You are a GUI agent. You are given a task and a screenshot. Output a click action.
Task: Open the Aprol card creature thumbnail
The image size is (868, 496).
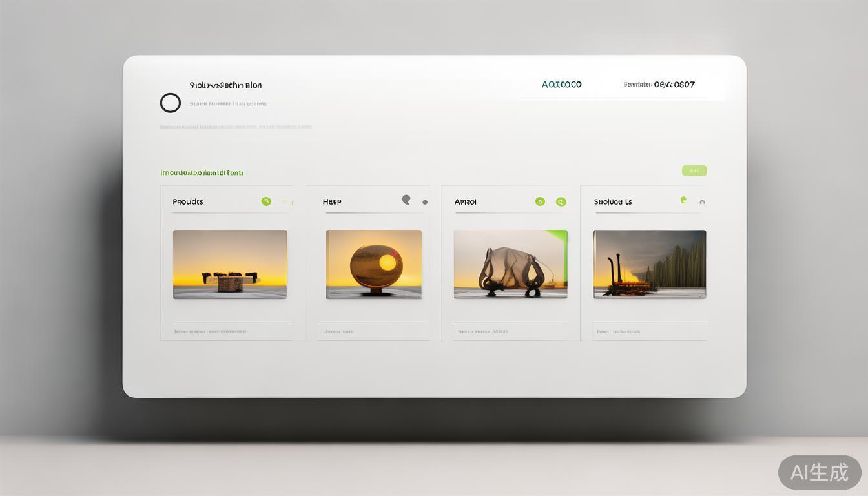click(x=510, y=264)
